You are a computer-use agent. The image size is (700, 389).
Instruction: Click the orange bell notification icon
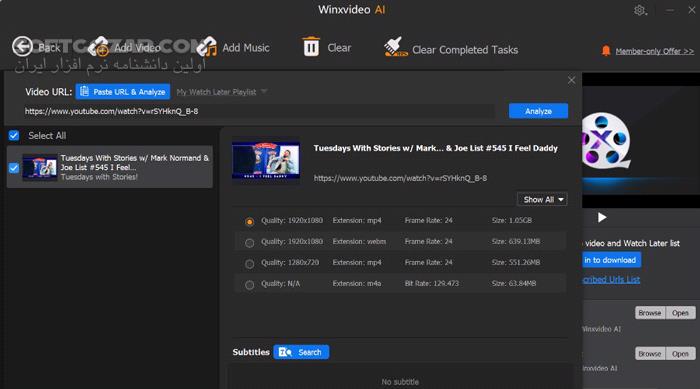pyautogui.click(x=606, y=50)
